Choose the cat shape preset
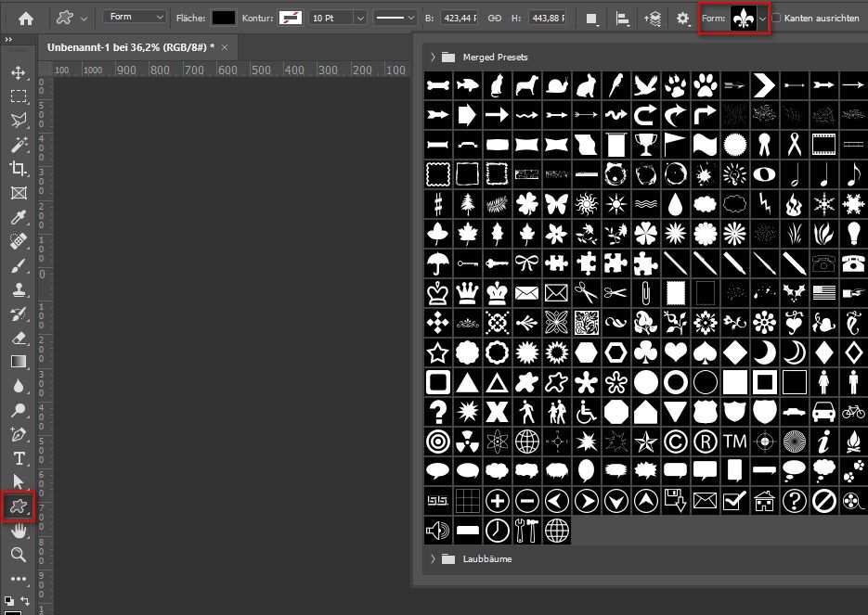Screen dimensions: 868x615 coord(497,85)
